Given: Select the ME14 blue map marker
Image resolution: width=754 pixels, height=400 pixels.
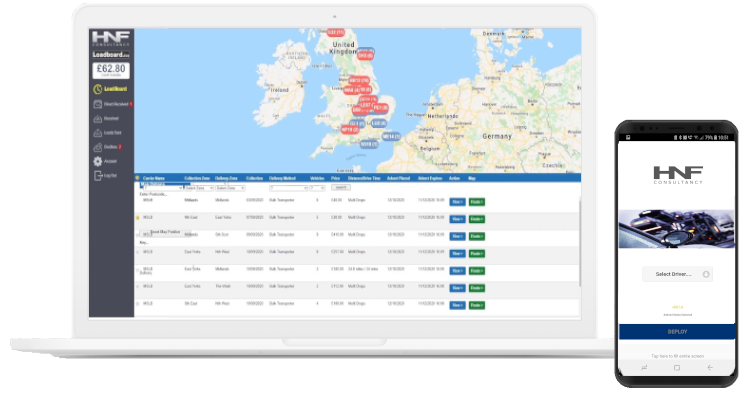Looking at the screenshot, I should click(391, 137).
